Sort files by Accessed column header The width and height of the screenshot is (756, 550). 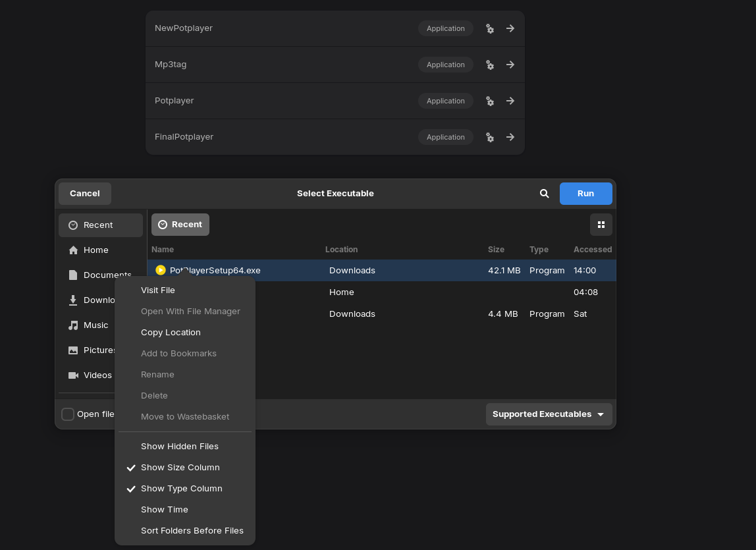coord(593,250)
